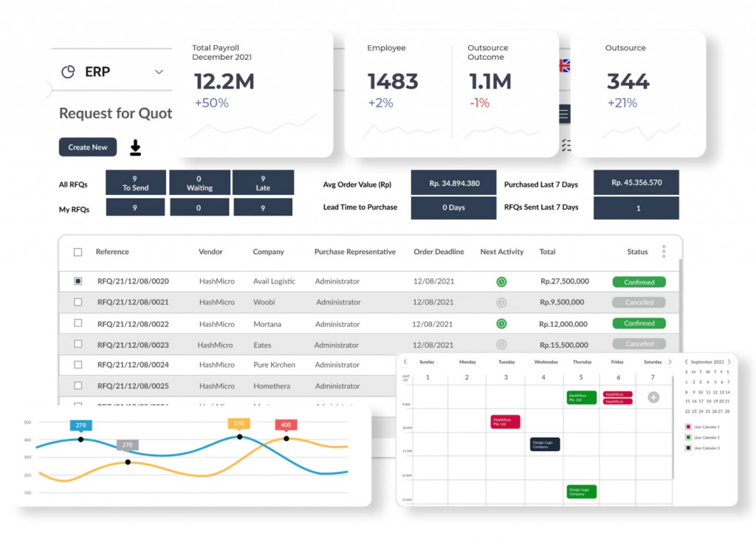Tick the select-all checkbox in table header
The image size is (756, 539).
click(78, 253)
